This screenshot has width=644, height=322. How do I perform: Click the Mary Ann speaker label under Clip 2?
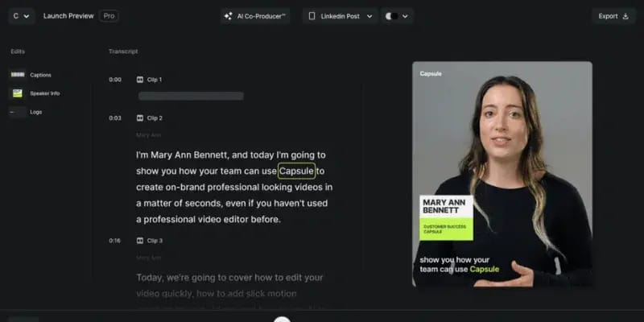[x=149, y=135]
